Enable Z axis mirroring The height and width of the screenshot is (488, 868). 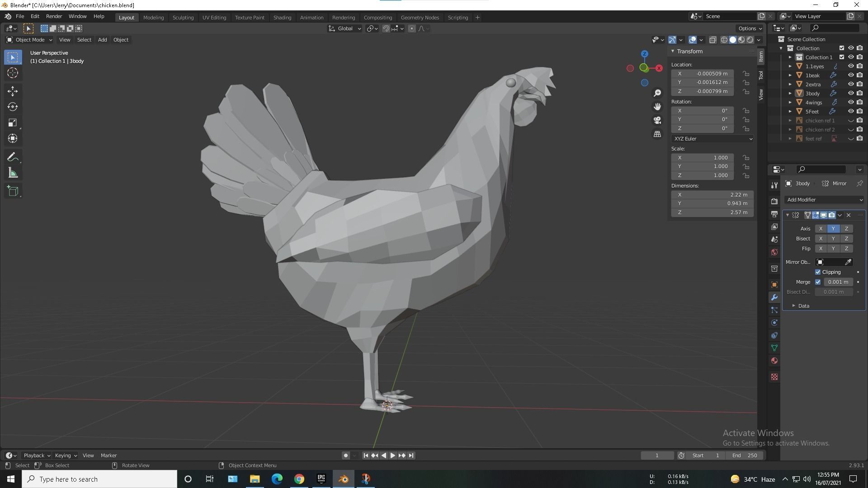(846, 229)
